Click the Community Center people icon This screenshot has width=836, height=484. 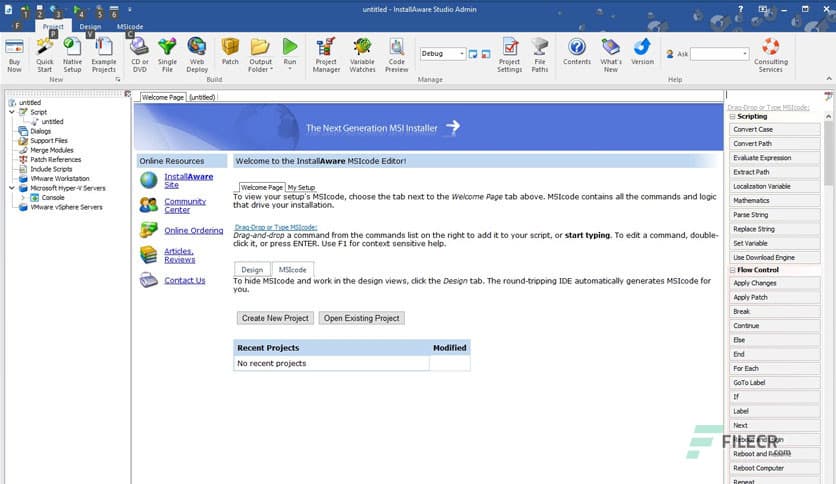tap(149, 205)
